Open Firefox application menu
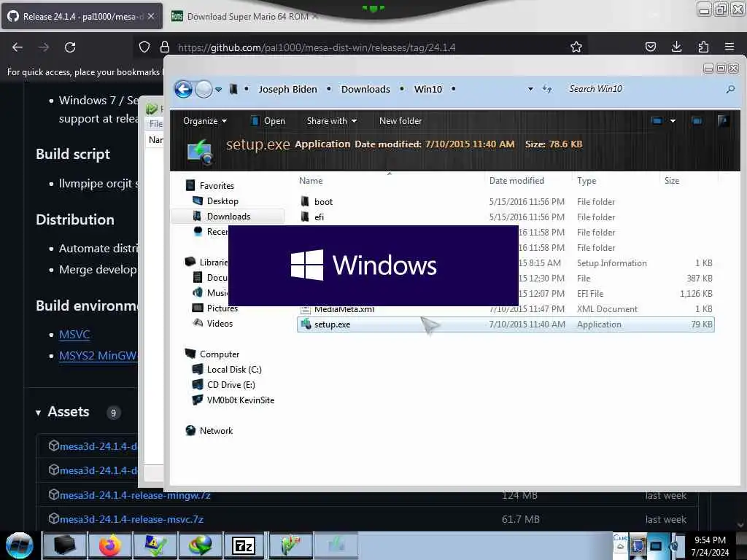This screenshot has height=560, width=747. click(729, 47)
